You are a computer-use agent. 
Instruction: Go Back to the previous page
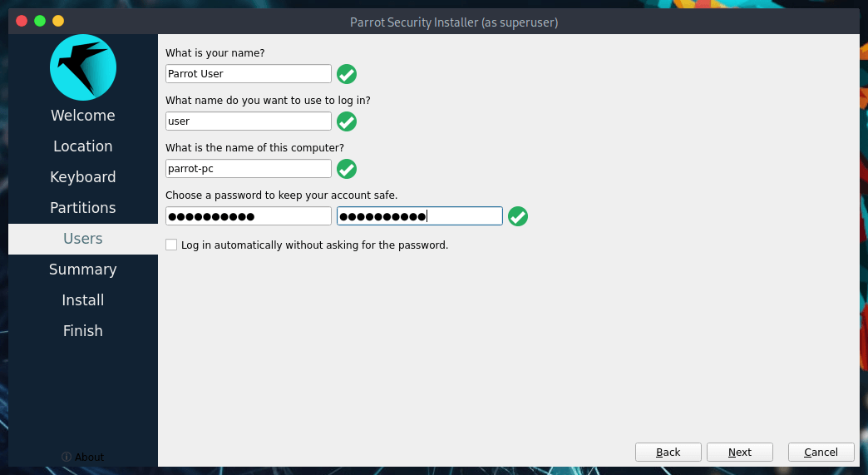tap(668, 452)
